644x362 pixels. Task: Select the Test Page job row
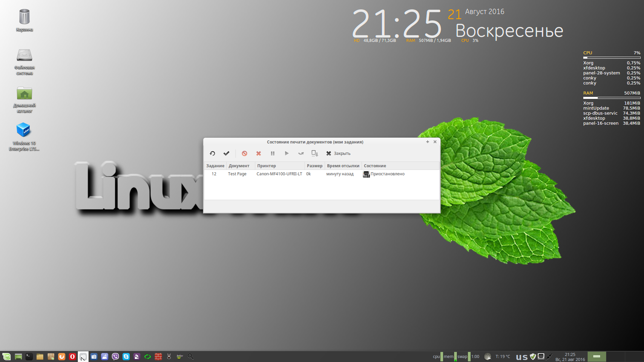pos(237,174)
